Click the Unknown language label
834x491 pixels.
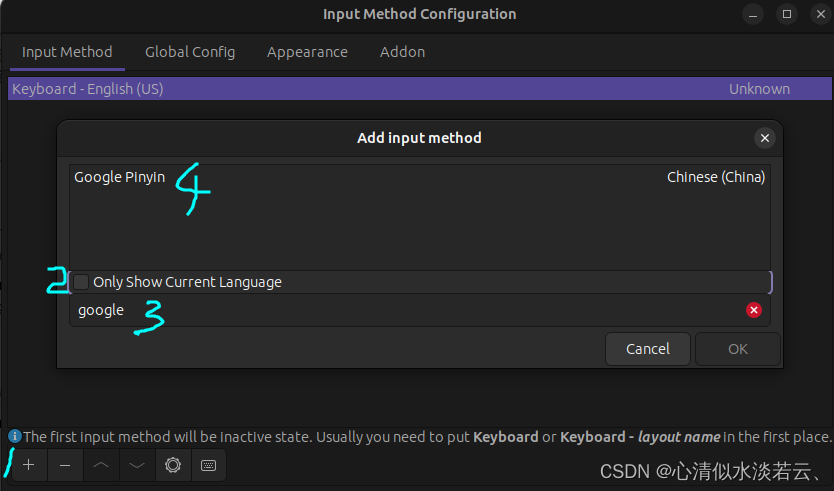(759, 89)
